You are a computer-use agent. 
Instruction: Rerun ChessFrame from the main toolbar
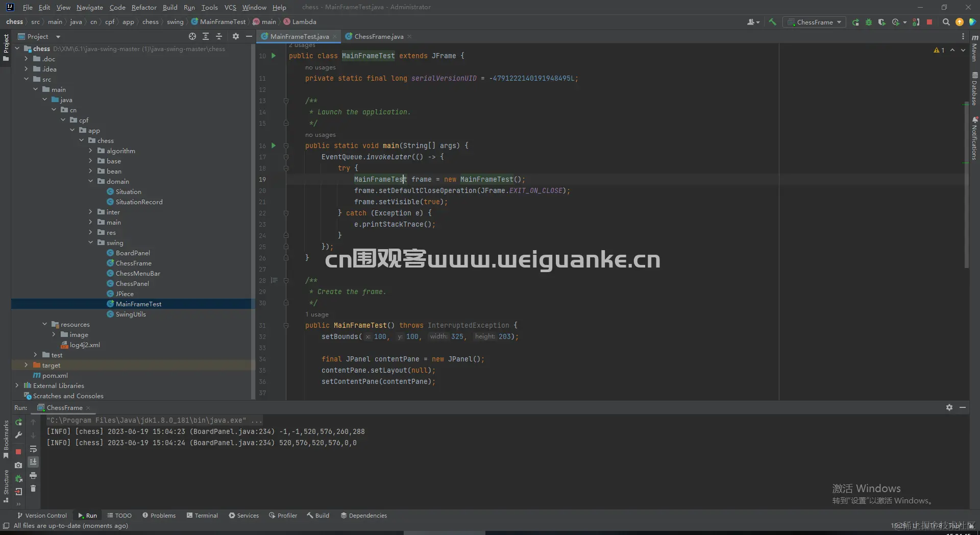coord(855,22)
